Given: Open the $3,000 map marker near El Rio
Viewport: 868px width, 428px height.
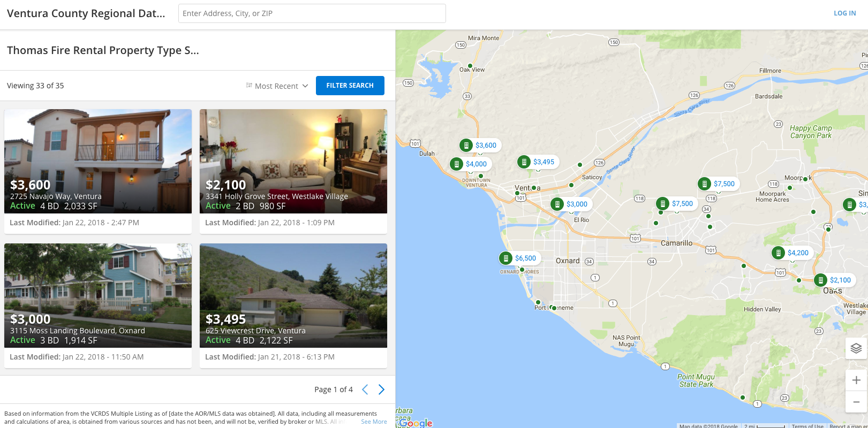Looking at the screenshot, I should click(571, 204).
